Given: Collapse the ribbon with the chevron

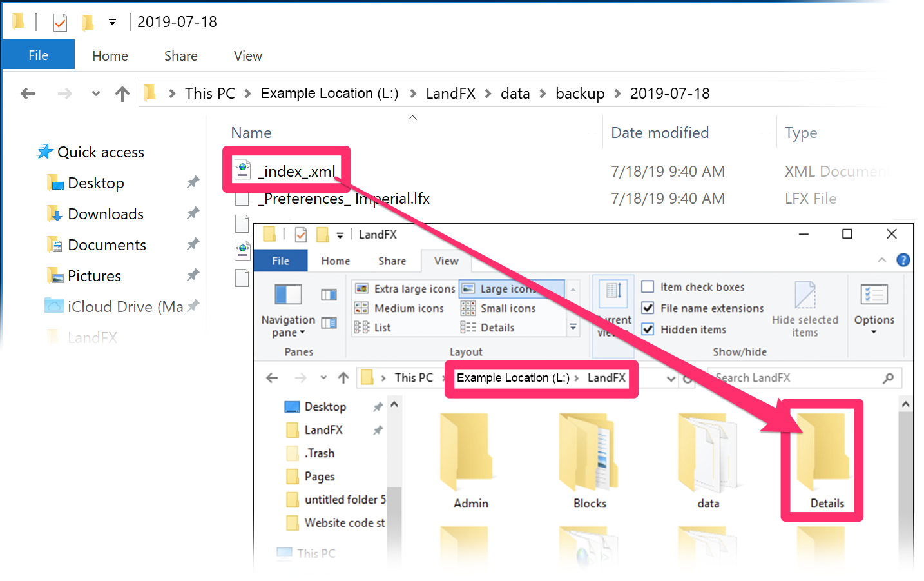Looking at the screenshot, I should pyautogui.click(x=881, y=260).
